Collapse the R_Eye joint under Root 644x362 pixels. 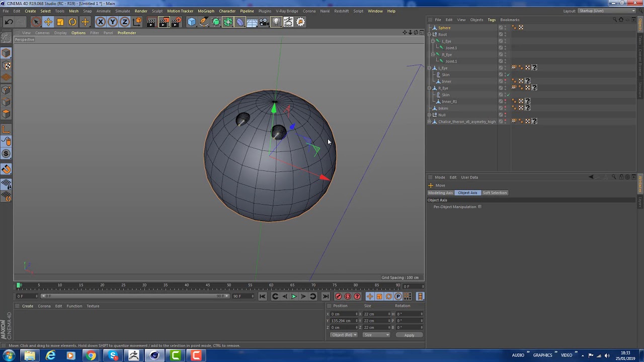point(434,54)
